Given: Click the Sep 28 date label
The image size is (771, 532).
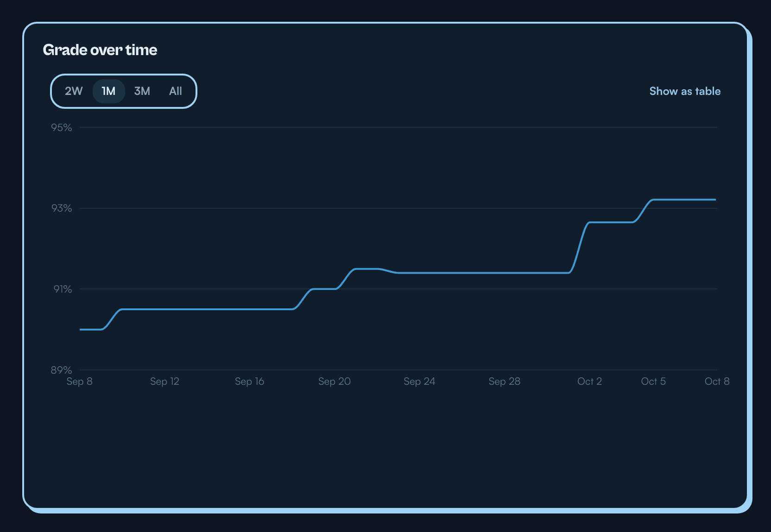Looking at the screenshot, I should pos(505,381).
